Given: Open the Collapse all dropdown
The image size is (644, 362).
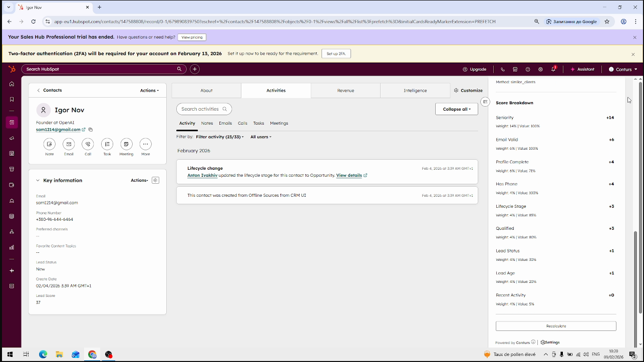Looking at the screenshot, I should click(456, 109).
